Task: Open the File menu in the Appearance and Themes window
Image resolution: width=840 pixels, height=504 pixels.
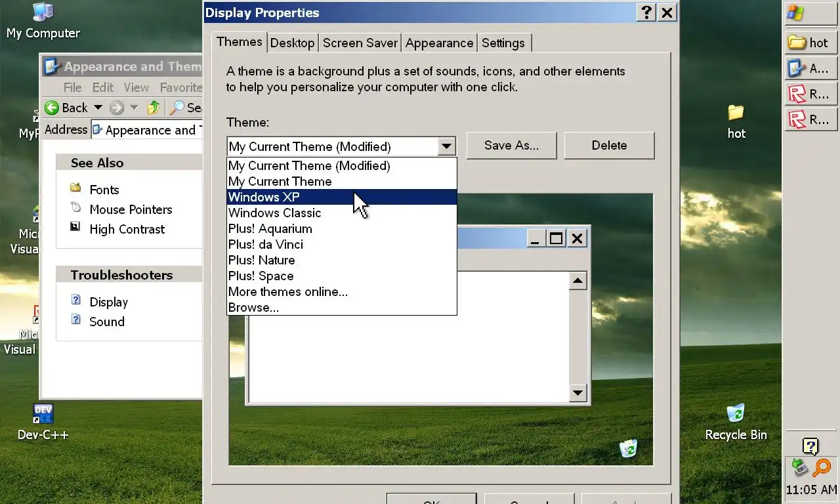Action: click(x=72, y=87)
